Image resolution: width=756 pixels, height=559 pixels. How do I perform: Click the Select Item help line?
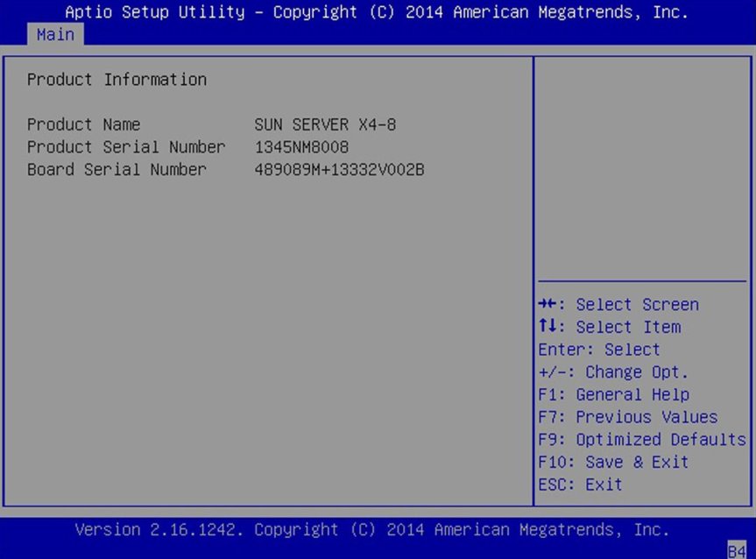click(610, 327)
